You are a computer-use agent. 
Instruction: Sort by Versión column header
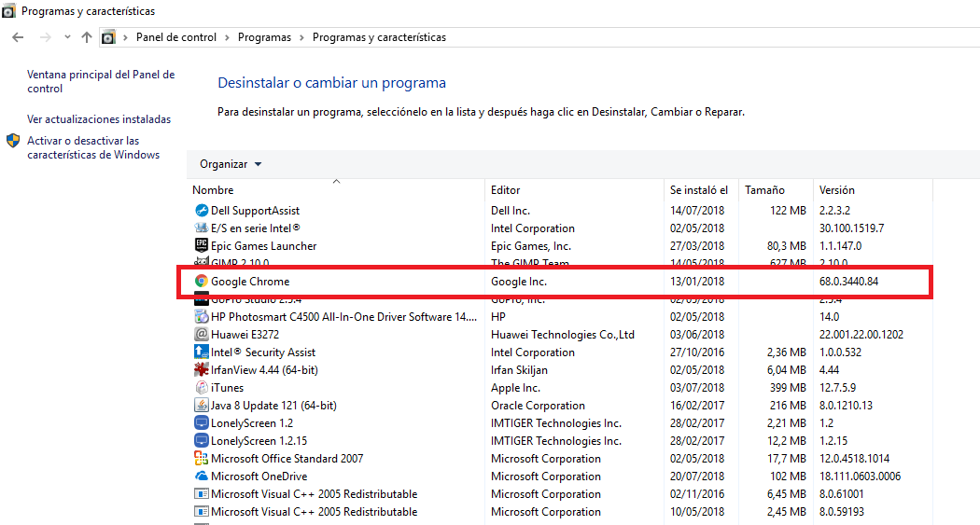(x=873, y=190)
